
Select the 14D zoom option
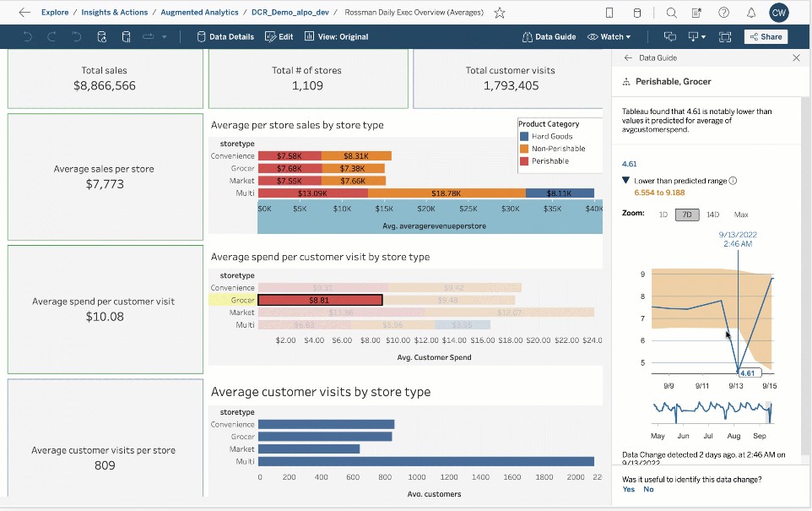pyautogui.click(x=712, y=215)
